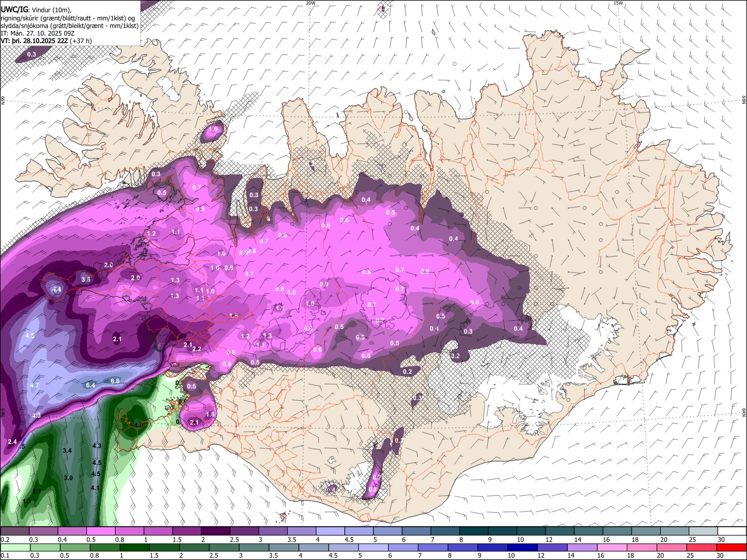Select the white 30 swatch in snow legend

tap(731, 531)
